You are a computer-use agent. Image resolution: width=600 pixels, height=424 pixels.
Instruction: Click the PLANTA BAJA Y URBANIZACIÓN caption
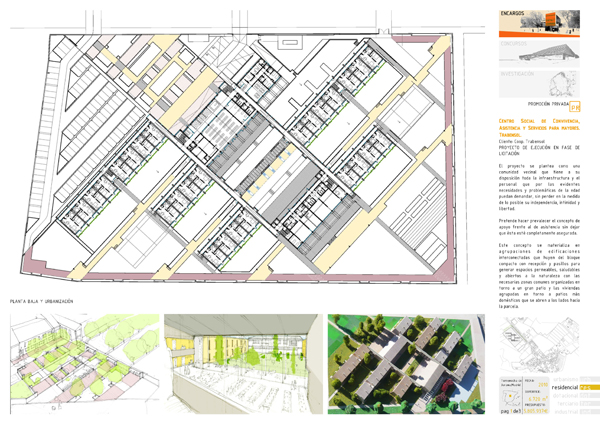click(x=42, y=300)
